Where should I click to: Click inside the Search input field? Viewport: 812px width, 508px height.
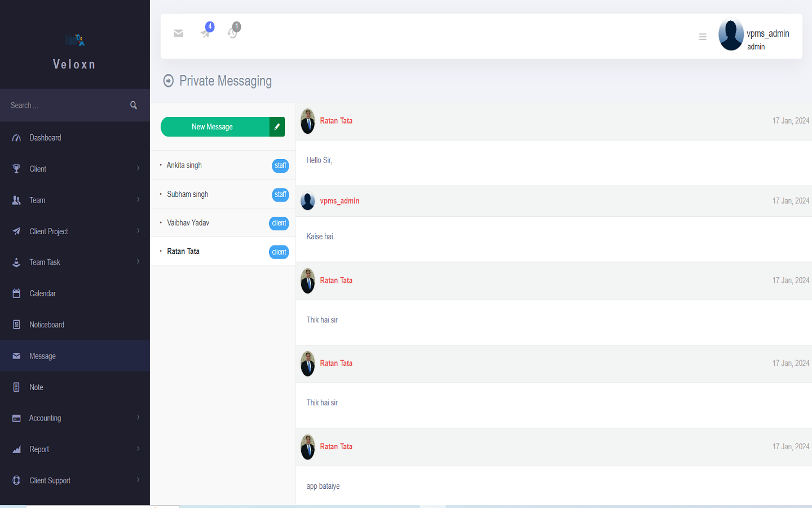[62, 105]
